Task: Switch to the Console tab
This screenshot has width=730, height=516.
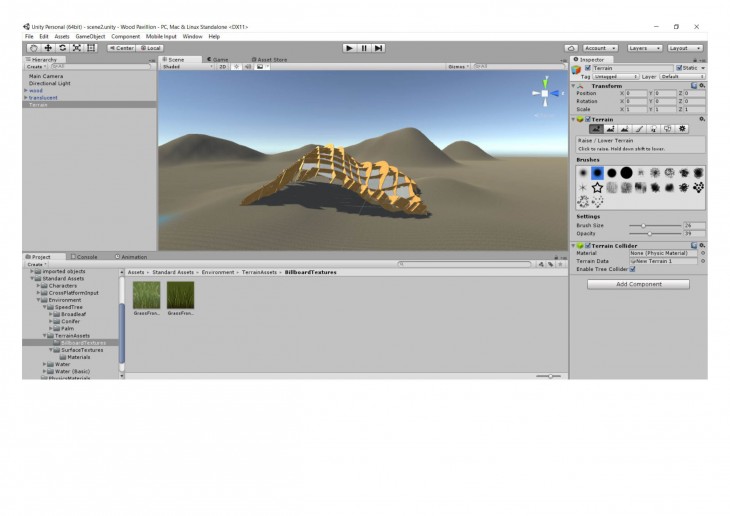Action: point(86,257)
